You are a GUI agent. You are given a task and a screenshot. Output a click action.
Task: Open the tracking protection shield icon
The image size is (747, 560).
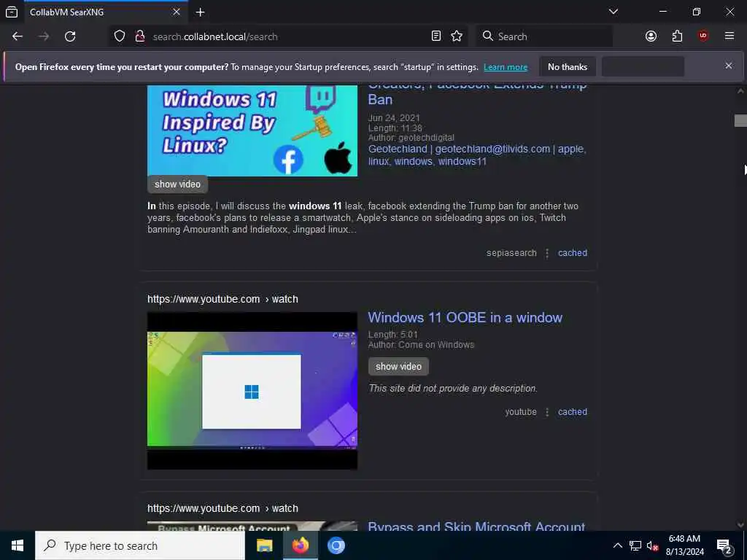click(120, 36)
